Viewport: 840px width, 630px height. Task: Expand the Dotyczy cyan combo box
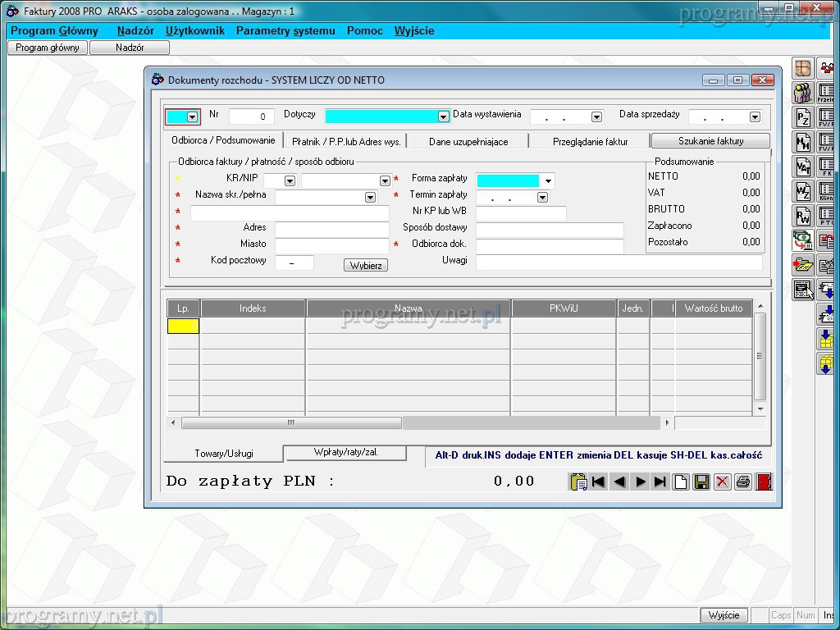click(x=443, y=117)
